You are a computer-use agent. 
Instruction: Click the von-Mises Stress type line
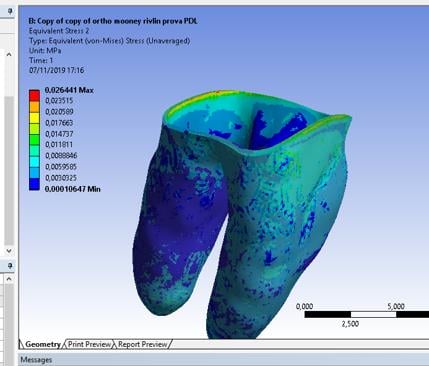tap(109, 41)
